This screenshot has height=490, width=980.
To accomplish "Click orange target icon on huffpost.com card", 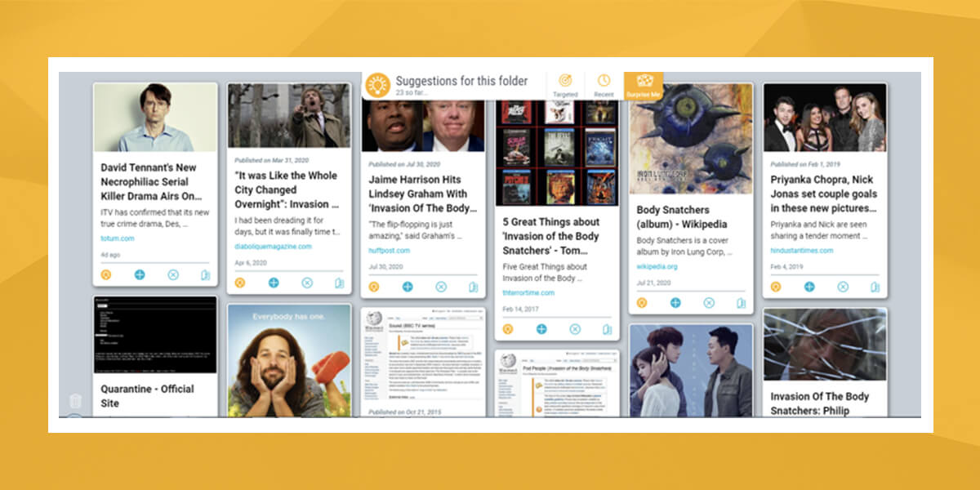I will coord(373,287).
